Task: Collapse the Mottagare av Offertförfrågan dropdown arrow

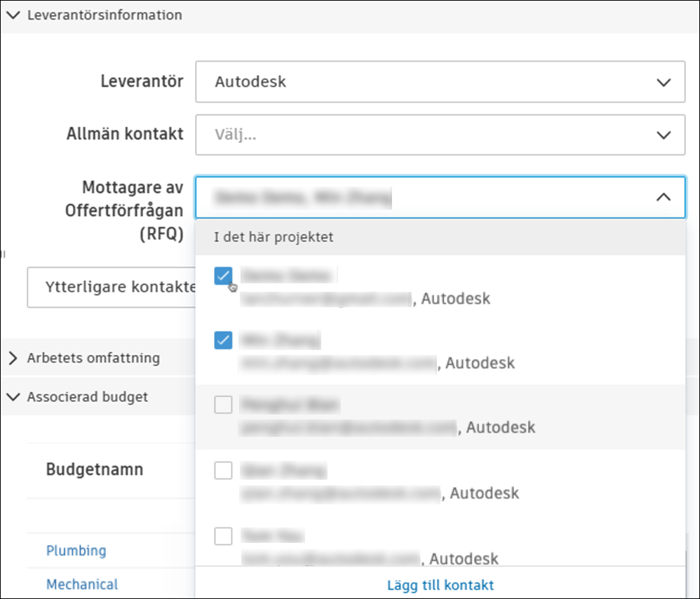Action: tap(663, 198)
